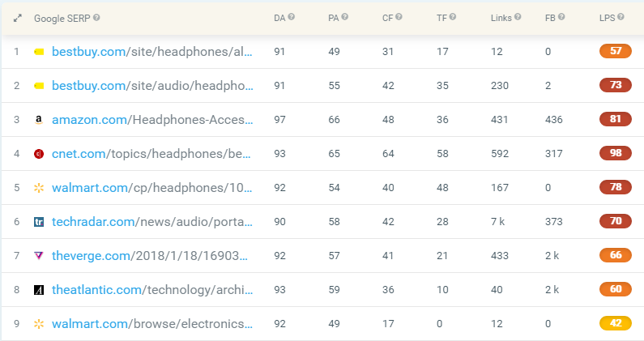
Task: Click the Links help question mark icon
Action: pos(518,17)
